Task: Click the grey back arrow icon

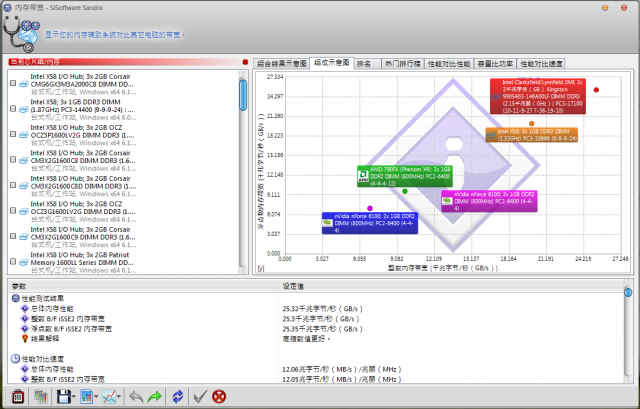Action: pos(136,397)
